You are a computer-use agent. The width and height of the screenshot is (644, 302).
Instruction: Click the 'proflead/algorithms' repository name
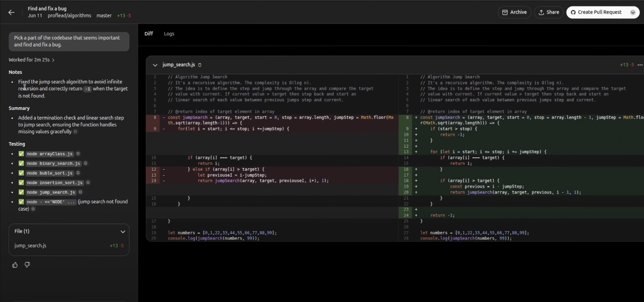pos(69,16)
